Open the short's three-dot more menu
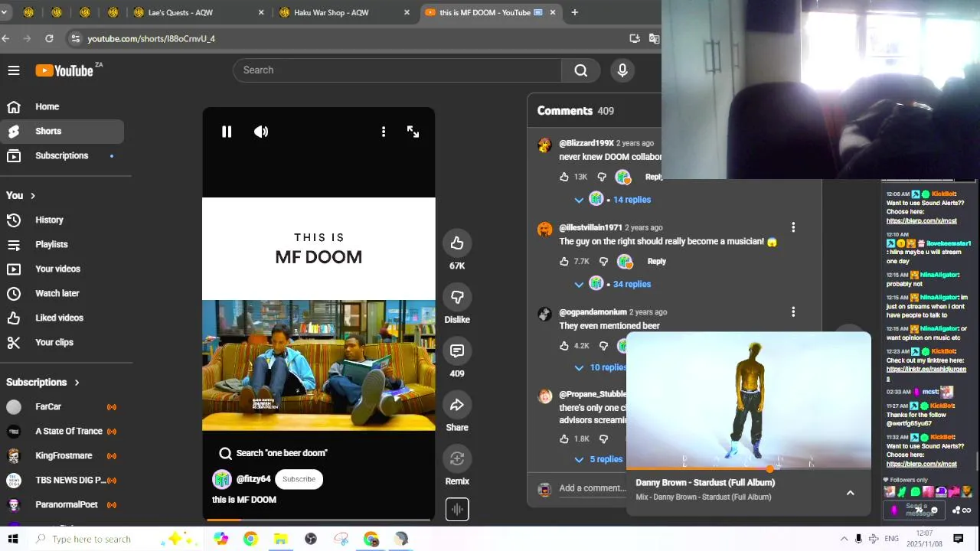This screenshot has width=980, height=551. (x=384, y=132)
